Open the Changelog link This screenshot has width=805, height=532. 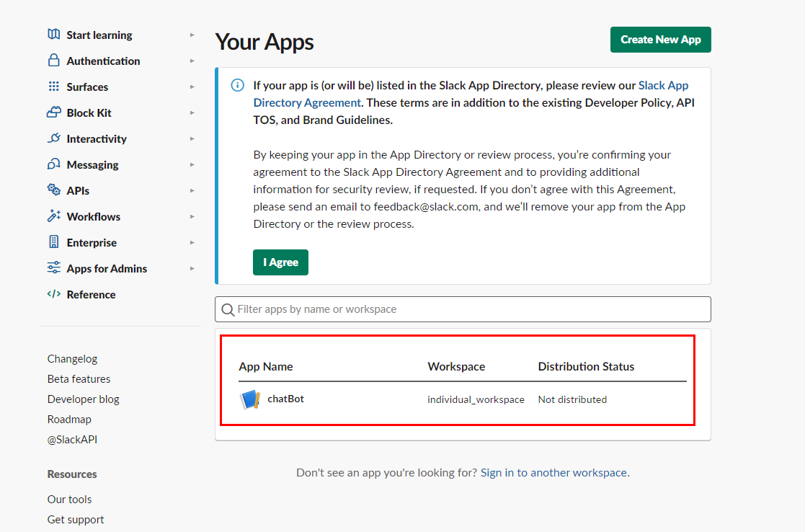coord(72,358)
